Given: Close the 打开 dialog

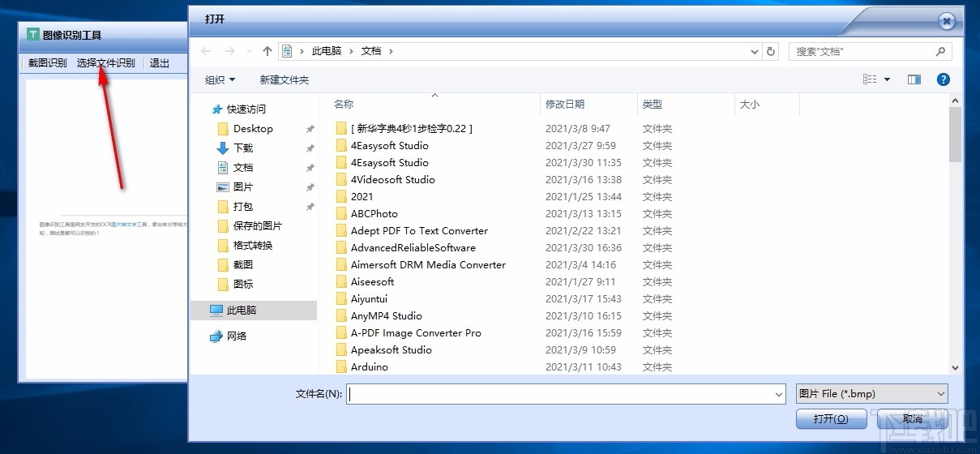Looking at the screenshot, I should [x=945, y=22].
